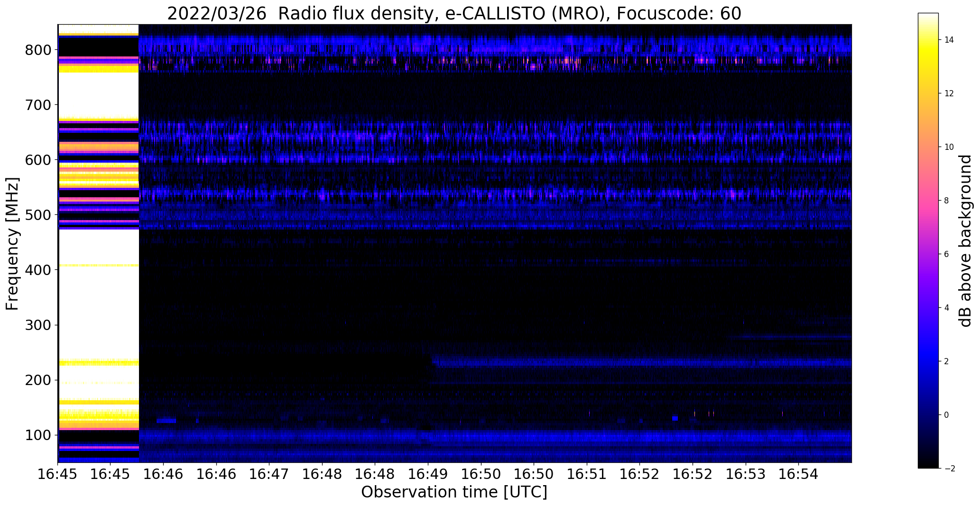Click the 16:51 time tick label
980x506 pixels.
coord(587,473)
